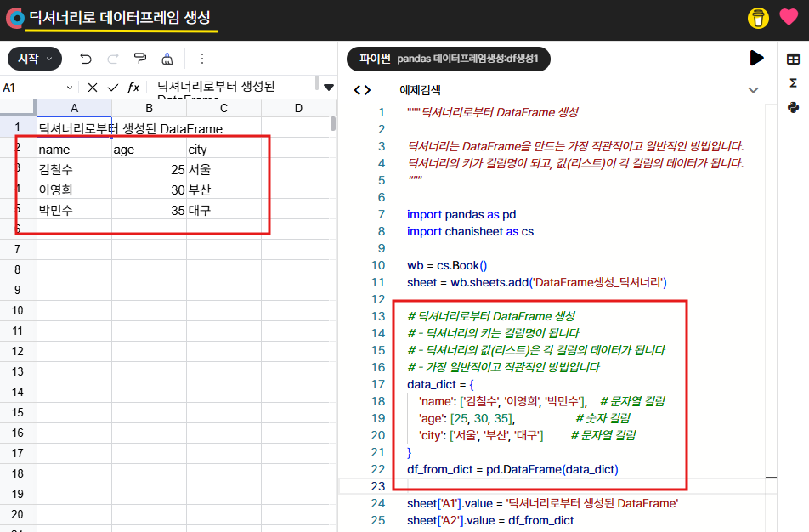Click the page title 딕셔너리로 데이터프레임 생성
Image resolution: width=809 pixels, height=532 pixels.
click(x=120, y=18)
